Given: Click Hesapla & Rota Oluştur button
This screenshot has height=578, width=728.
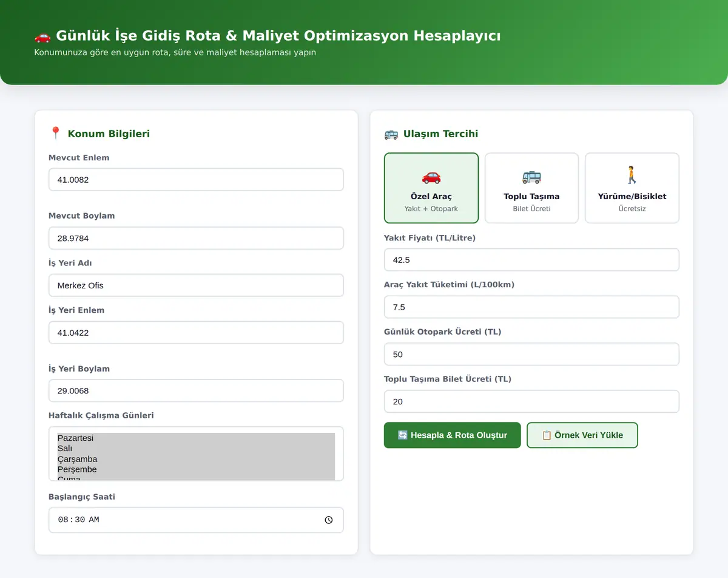Looking at the screenshot, I should point(453,435).
